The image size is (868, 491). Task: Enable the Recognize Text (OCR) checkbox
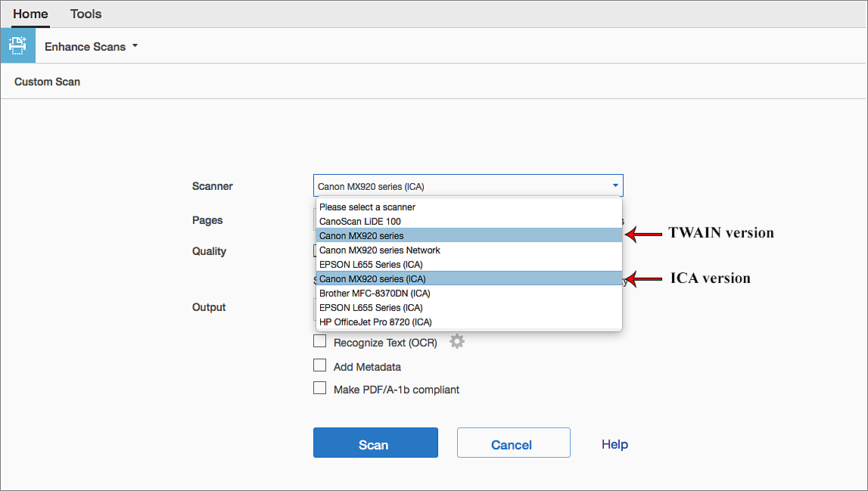coord(319,340)
